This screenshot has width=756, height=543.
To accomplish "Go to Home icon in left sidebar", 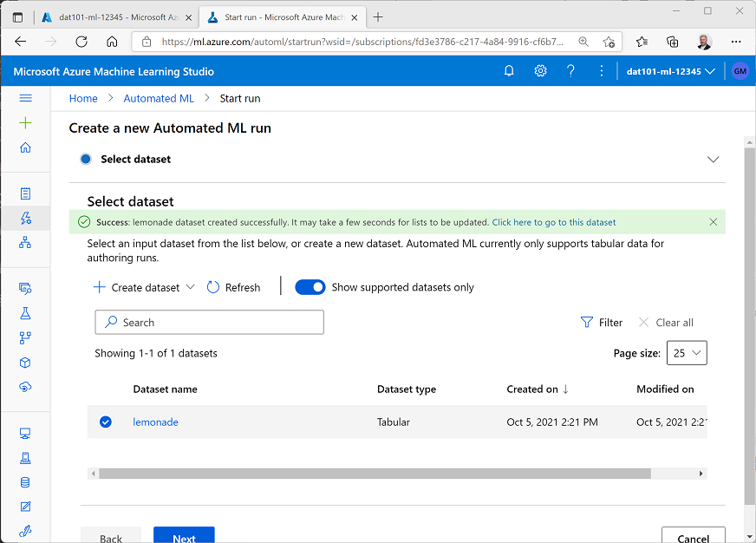I will pyautogui.click(x=25, y=147).
